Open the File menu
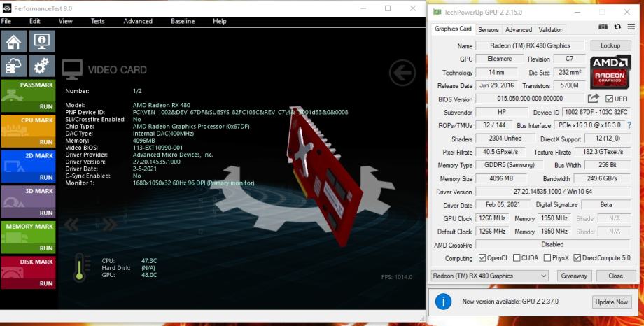644x326 pixels. [x=6, y=22]
